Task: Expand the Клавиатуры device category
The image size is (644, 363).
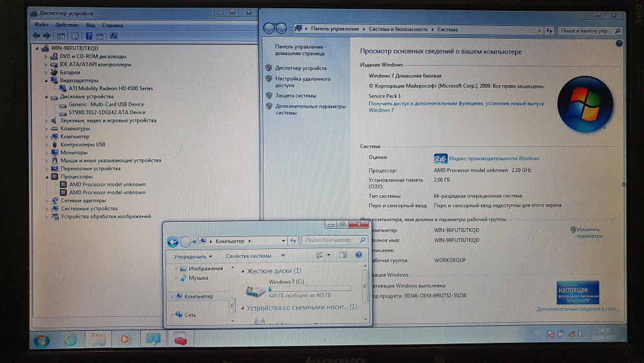Action: point(46,129)
